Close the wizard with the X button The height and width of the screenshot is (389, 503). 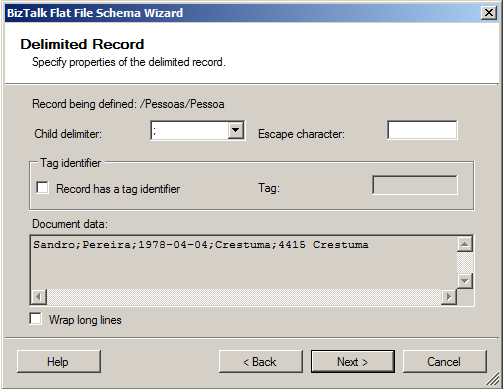pyautogui.click(x=489, y=13)
